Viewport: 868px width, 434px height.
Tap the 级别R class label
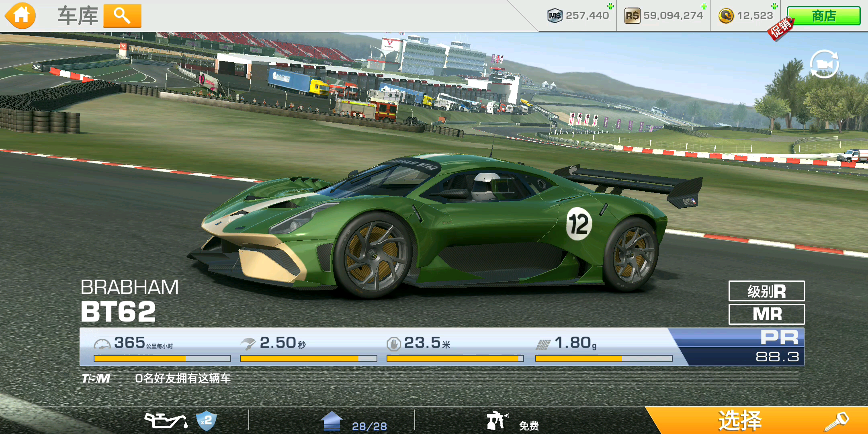(766, 291)
